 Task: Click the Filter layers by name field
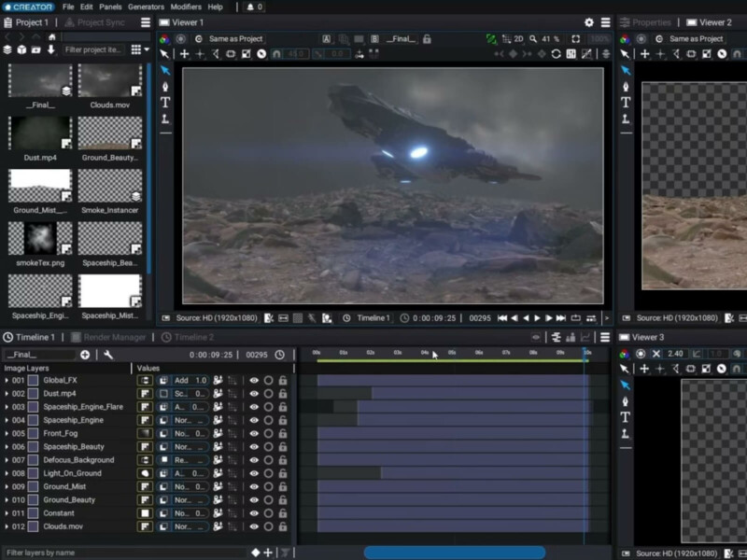tap(126, 553)
